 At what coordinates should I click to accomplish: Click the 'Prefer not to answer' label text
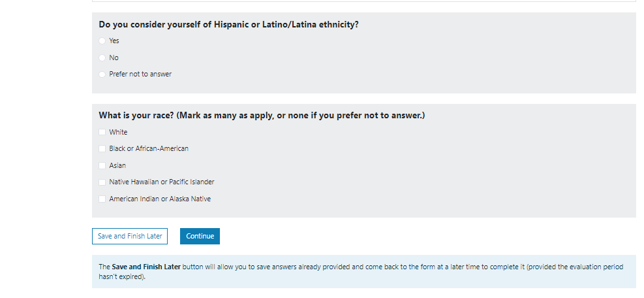pyautogui.click(x=140, y=74)
